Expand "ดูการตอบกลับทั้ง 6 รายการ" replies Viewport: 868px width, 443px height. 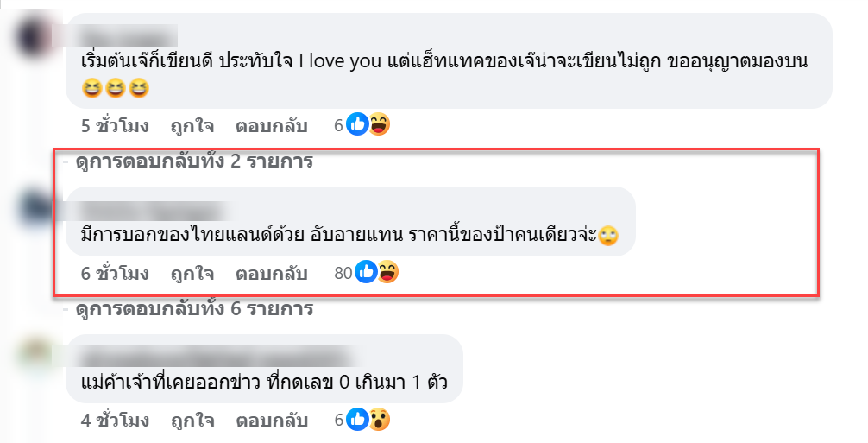point(193,308)
